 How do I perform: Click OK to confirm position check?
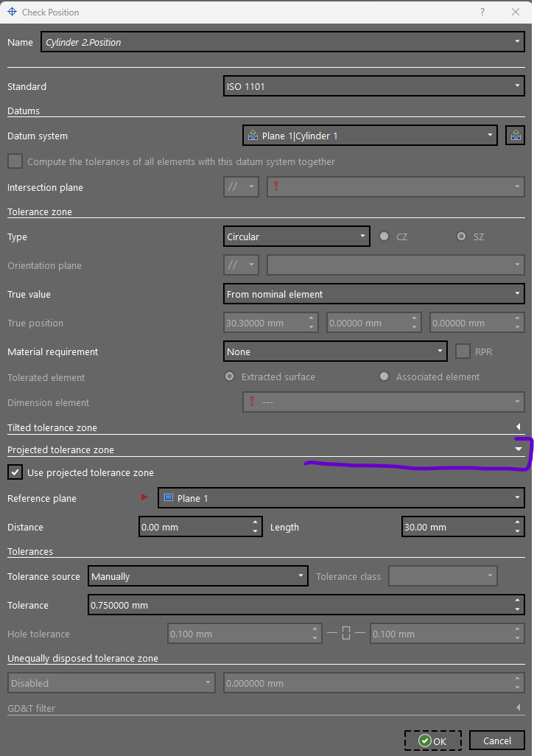point(432,741)
